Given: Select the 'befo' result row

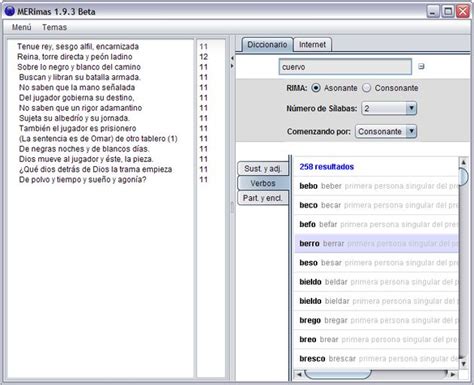Looking at the screenshot, I should click(x=376, y=225).
